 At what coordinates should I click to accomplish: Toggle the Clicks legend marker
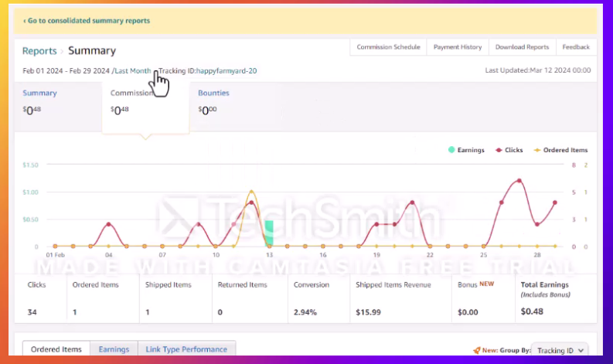(x=499, y=150)
